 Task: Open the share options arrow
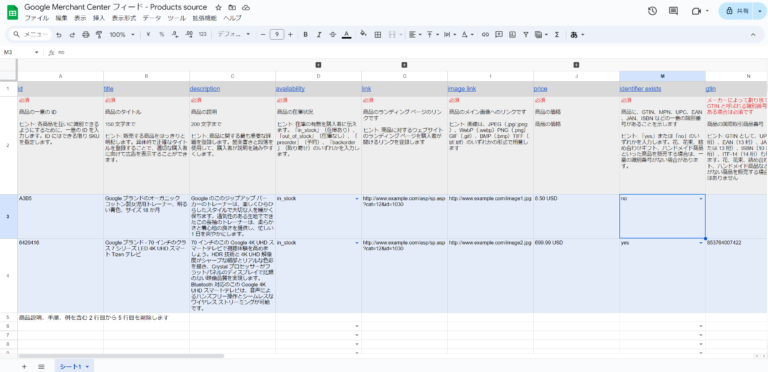[x=760, y=11]
